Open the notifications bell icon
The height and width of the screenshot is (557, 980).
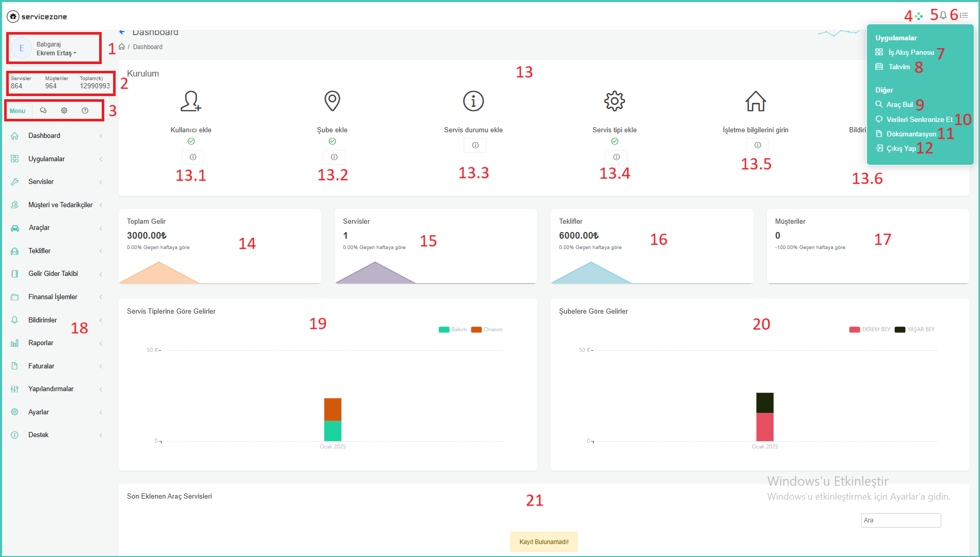[943, 16]
